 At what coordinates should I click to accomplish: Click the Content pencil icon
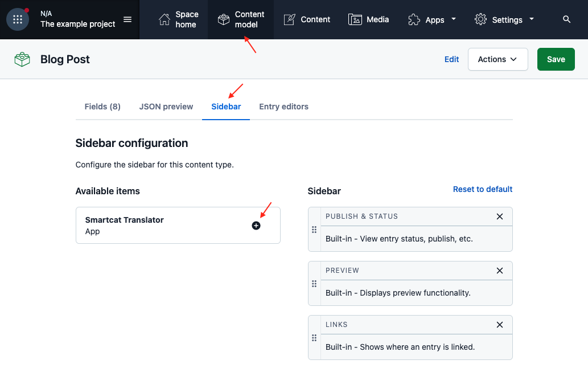(290, 19)
